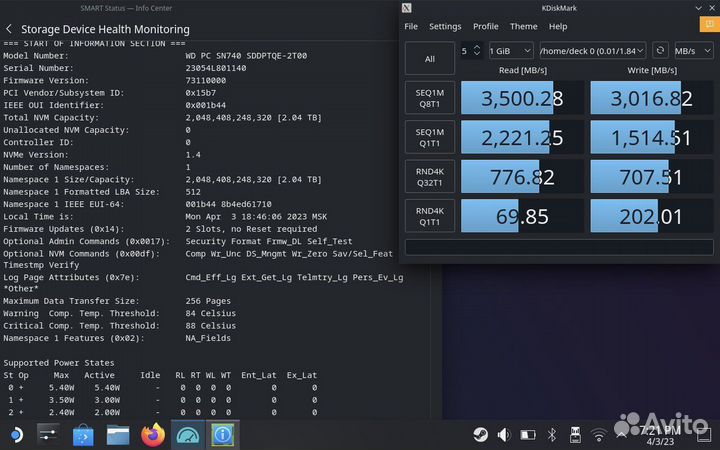Adjust the test count stepper showing 5

click(472, 51)
